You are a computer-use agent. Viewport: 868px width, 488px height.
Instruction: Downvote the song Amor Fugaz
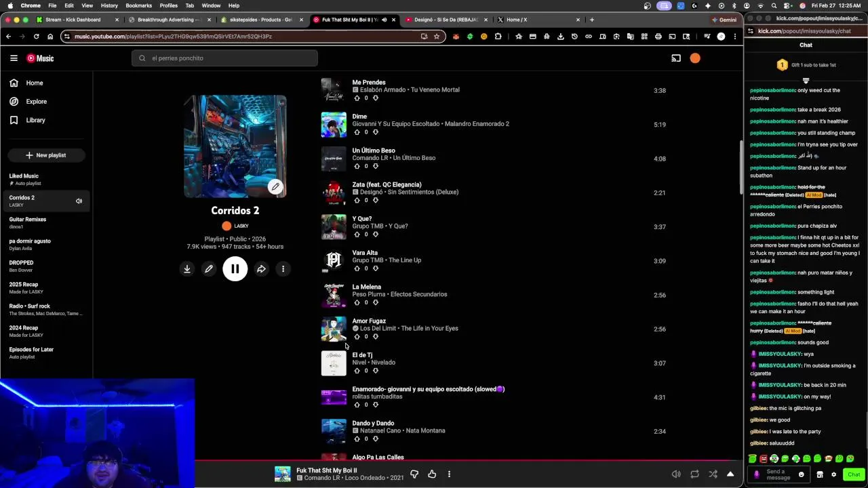click(x=376, y=337)
